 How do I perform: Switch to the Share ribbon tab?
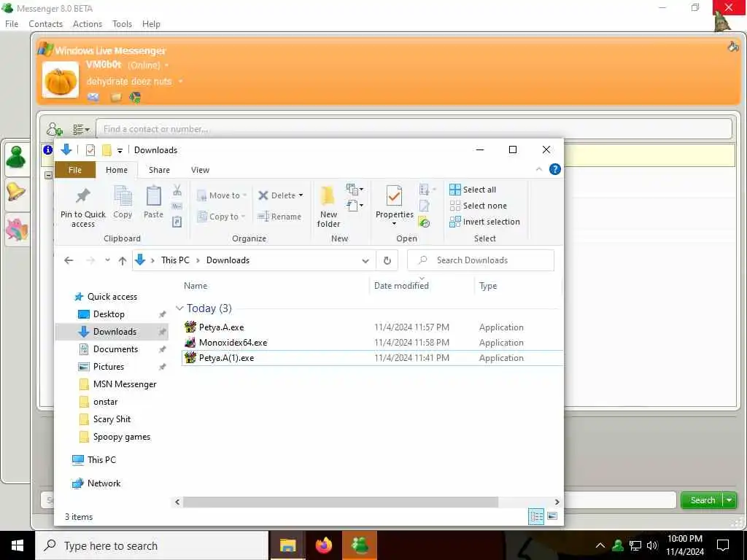[x=159, y=170]
